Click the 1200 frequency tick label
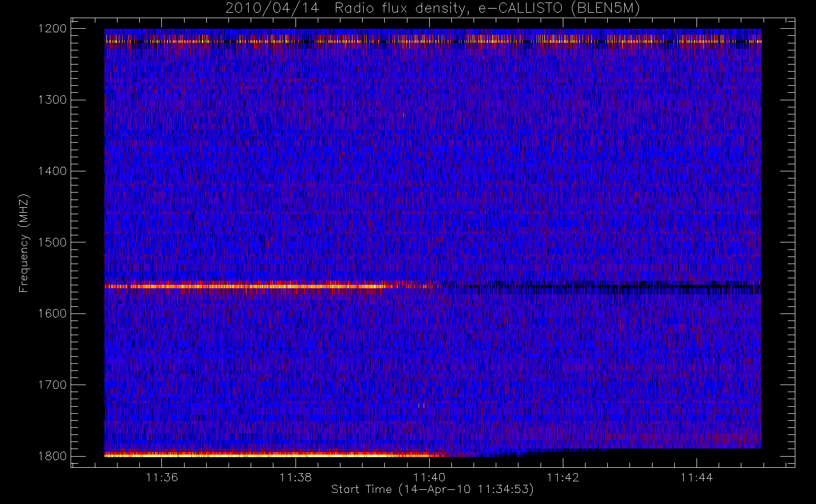This screenshot has width=816, height=504. (52, 29)
